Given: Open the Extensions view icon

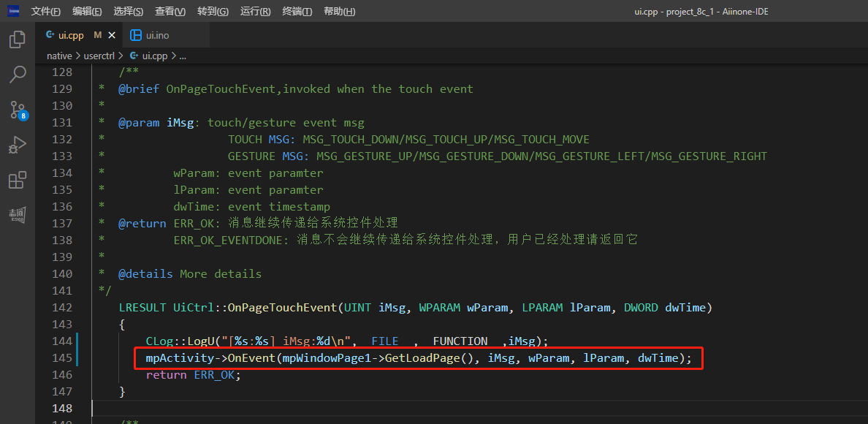Looking at the screenshot, I should click(x=18, y=180).
